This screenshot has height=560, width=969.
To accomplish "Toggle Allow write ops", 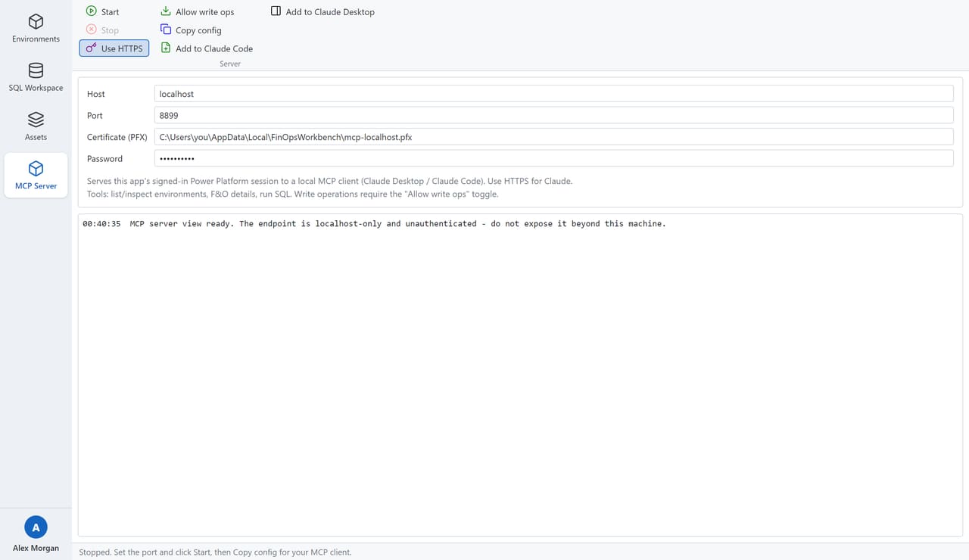I will pos(197,11).
